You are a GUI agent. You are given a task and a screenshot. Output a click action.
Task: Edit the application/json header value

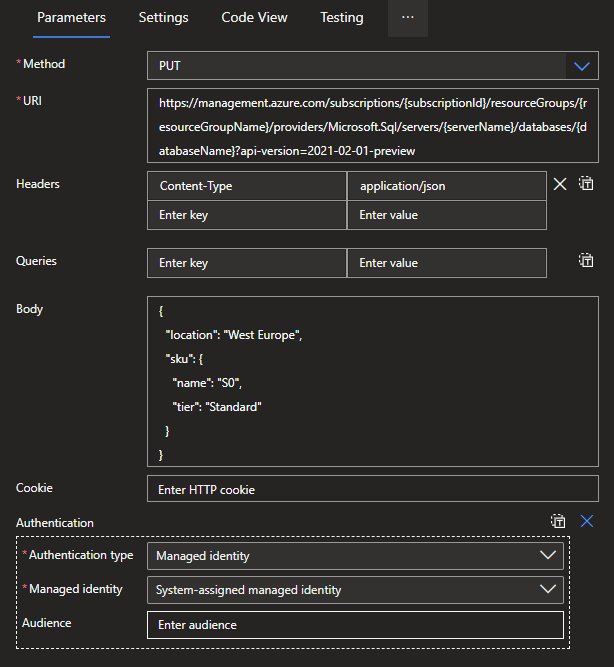coord(446,186)
